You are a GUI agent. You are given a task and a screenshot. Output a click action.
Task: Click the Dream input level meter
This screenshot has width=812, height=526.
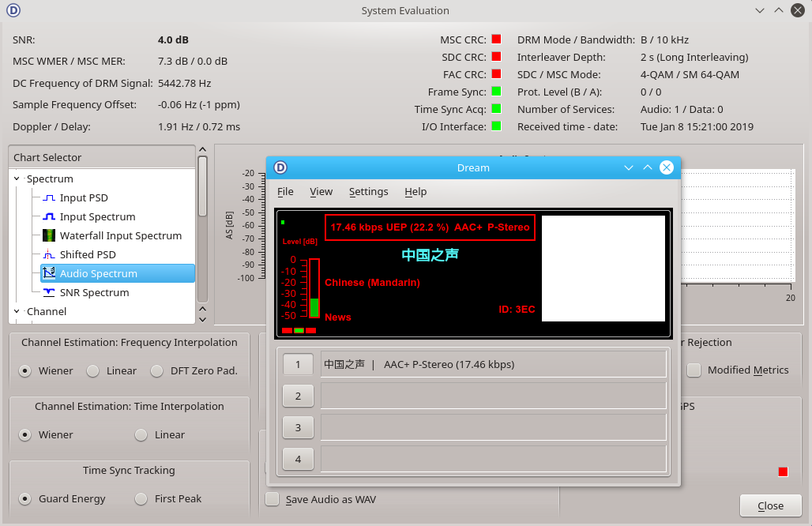pos(314,288)
